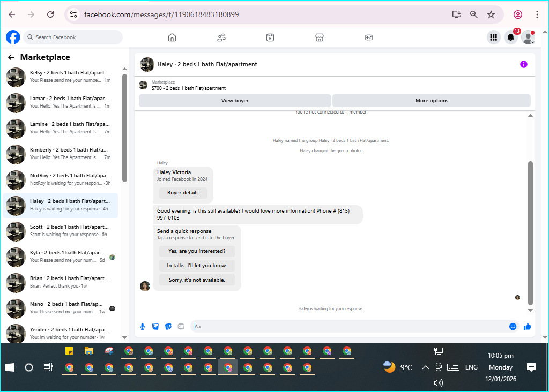549x392 pixels.
Task: Click the install app icon in address bar
Action: pyautogui.click(x=457, y=14)
